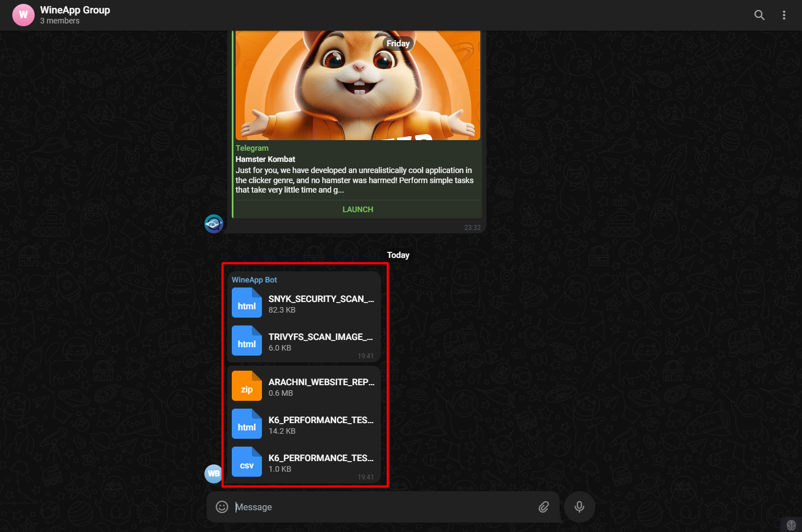802x532 pixels.
Task: Click the Hamster Kombat title
Action: 265,159
